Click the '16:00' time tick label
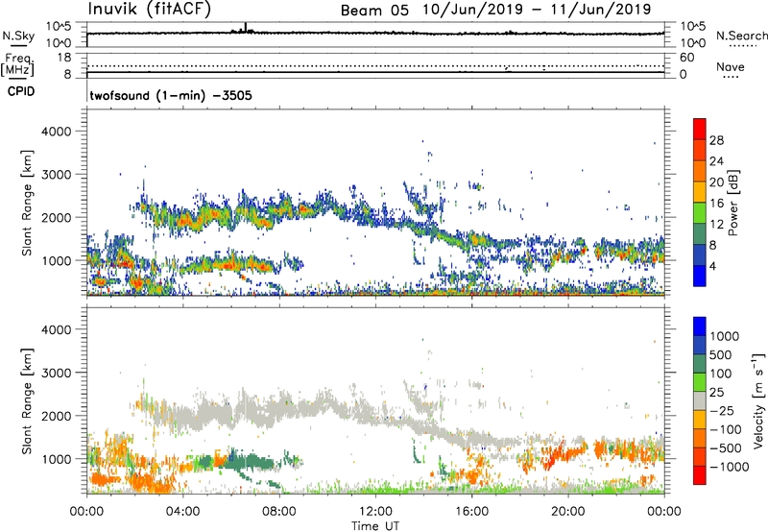The width and height of the screenshot is (768, 532). [x=471, y=512]
